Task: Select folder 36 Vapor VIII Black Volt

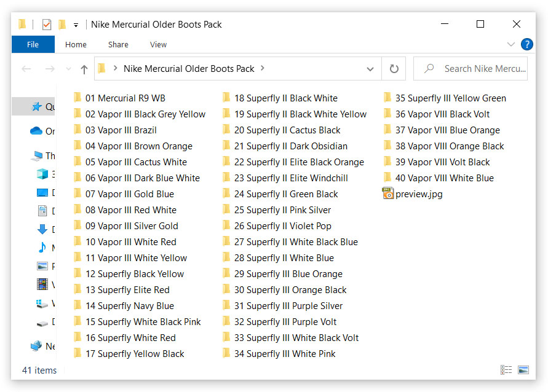Action: click(437, 114)
